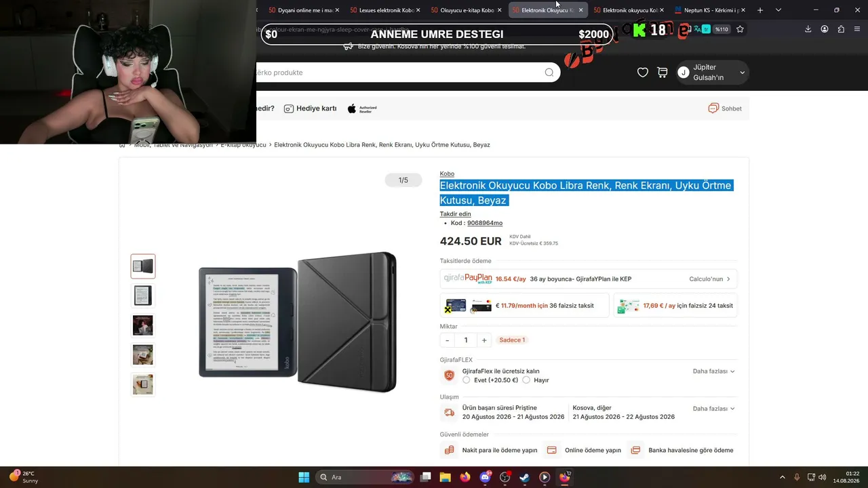Open File Explorer from the taskbar
This screenshot has width=868, height=488.
pyautogui.click(x=445, y=477)
